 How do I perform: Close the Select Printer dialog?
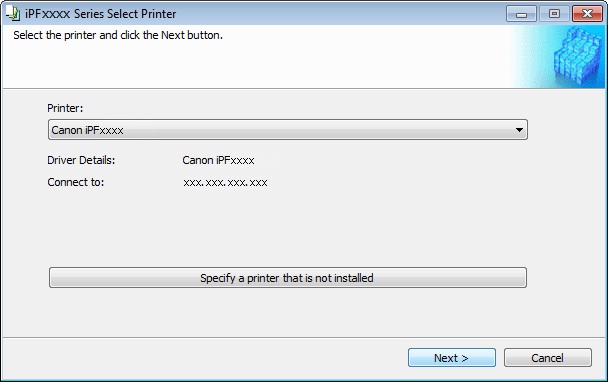pos(587,14)
